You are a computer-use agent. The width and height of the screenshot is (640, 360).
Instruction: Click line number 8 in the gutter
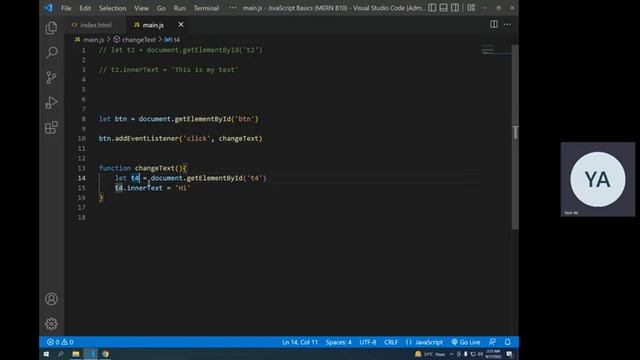[x=83, y=119]
